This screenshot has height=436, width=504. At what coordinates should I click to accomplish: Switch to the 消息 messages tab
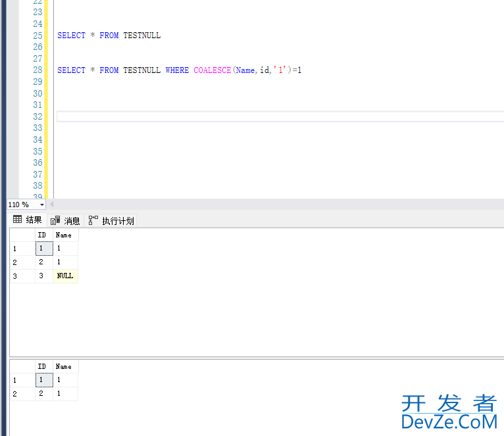coord(66,220)
